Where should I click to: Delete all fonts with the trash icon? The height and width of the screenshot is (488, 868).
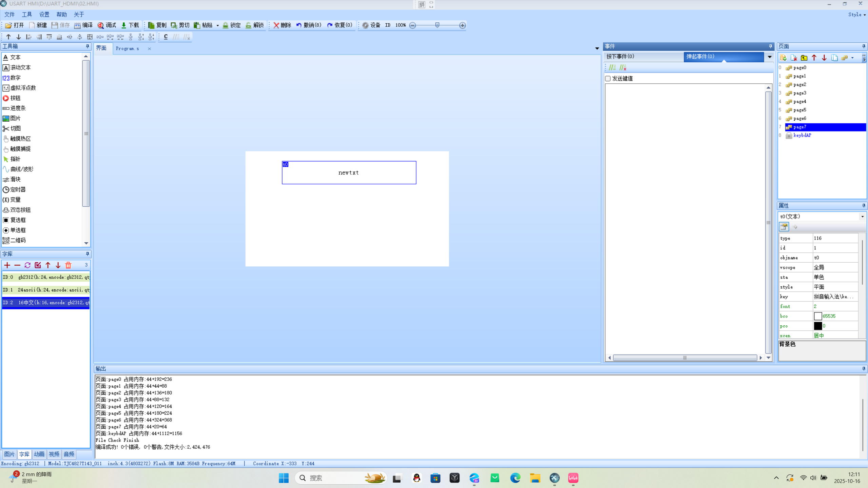point(68,265)
